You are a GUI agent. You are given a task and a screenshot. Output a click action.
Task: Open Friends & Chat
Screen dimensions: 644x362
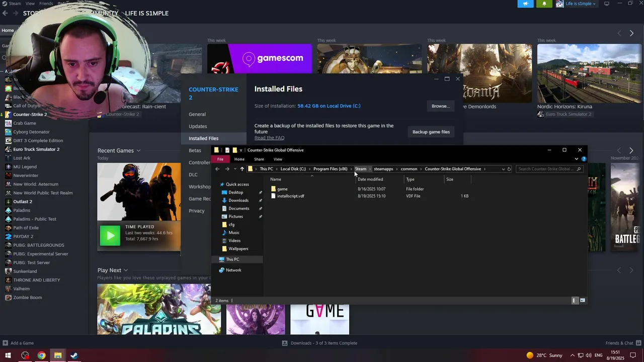(623, 343)
